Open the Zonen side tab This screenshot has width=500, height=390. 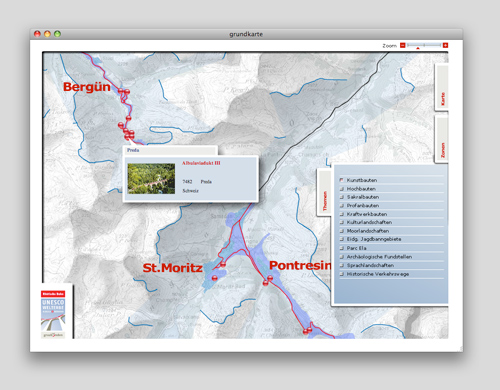pyautogui.click(x=442, y=139)
